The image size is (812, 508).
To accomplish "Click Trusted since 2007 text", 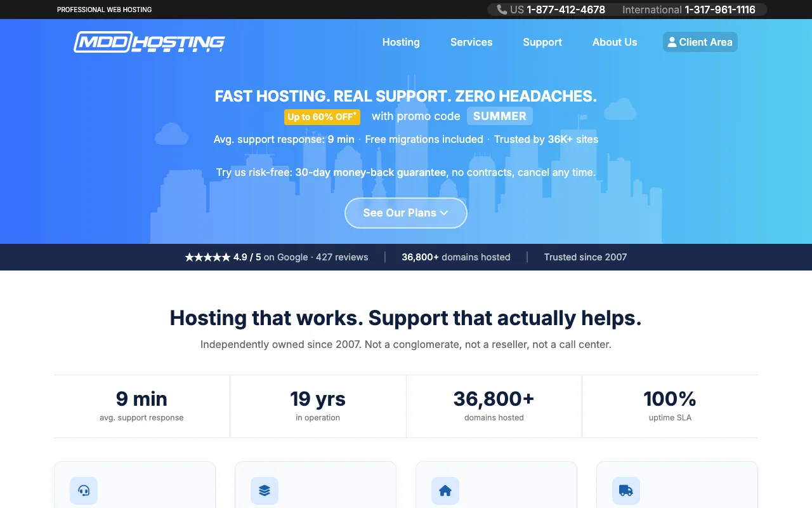I will tap(586, 257).
